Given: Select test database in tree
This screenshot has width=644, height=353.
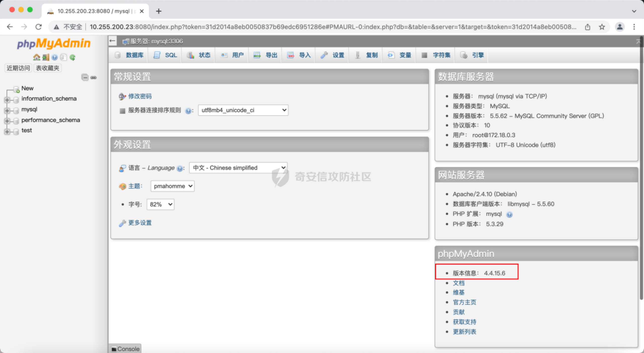Looking at the screenshot, I should coord(27,130).
